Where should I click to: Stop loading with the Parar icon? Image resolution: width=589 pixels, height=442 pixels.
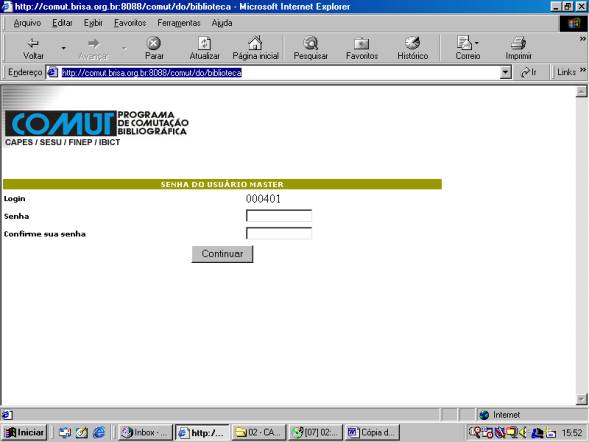(154, 43)
